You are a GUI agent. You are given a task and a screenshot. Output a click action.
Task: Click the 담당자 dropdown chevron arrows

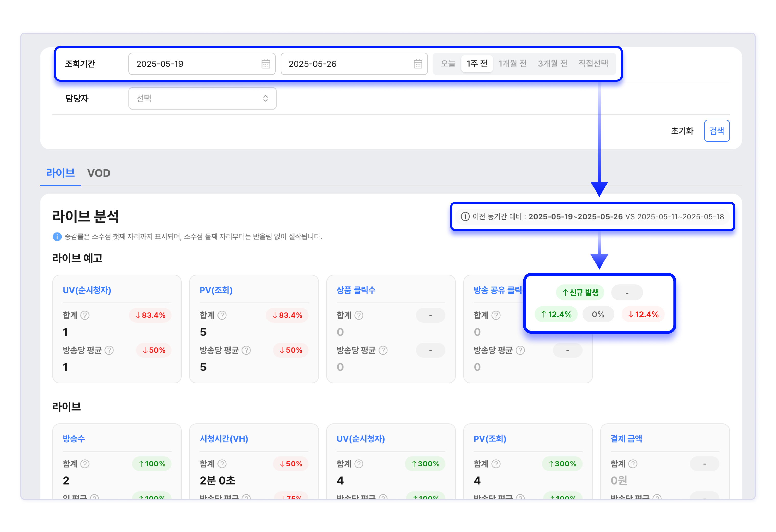pyautogui.click(x=265, y=99)
